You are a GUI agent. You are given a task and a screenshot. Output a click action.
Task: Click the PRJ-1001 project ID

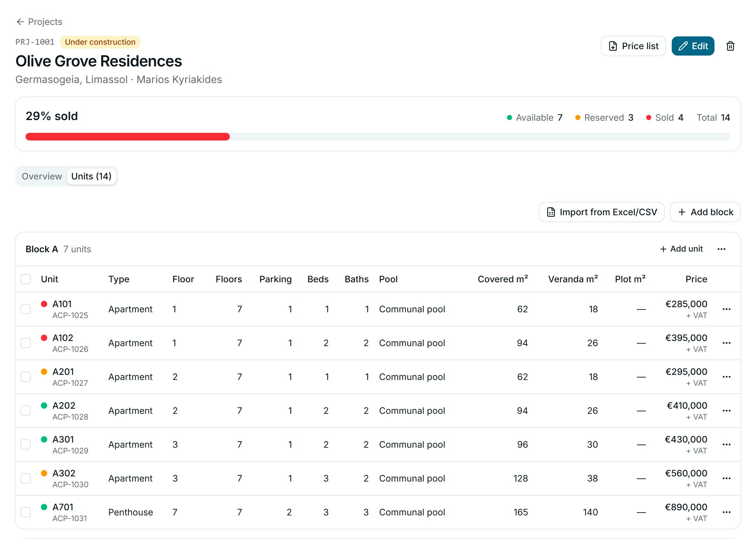click(35, 42)
